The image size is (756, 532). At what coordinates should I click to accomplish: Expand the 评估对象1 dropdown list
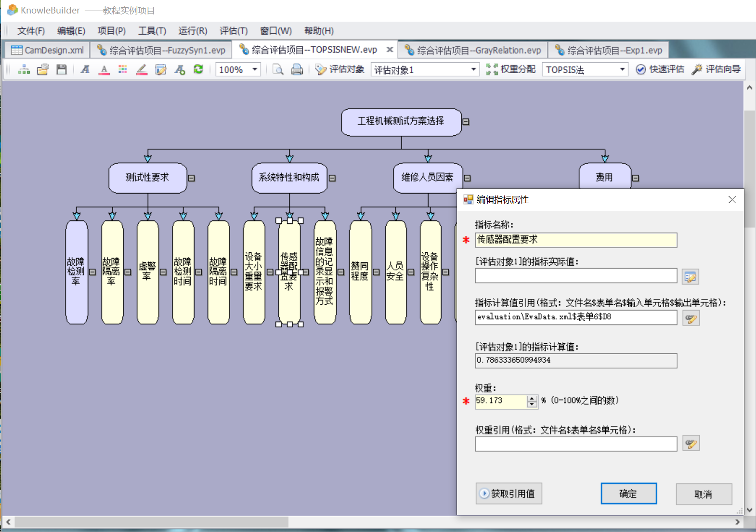point(473,70)
